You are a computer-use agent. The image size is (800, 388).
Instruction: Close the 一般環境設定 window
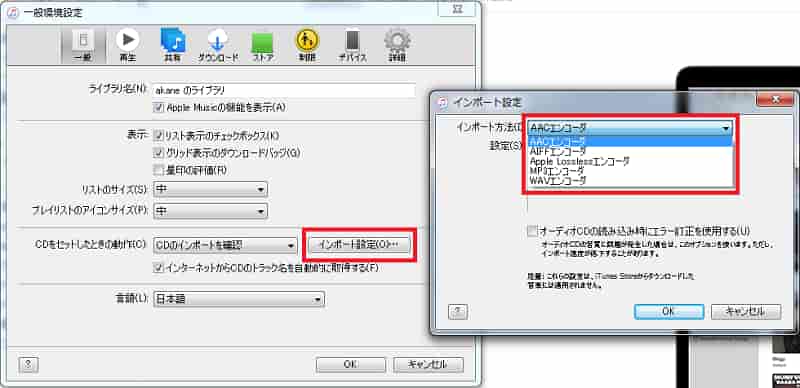pos(458,8)
